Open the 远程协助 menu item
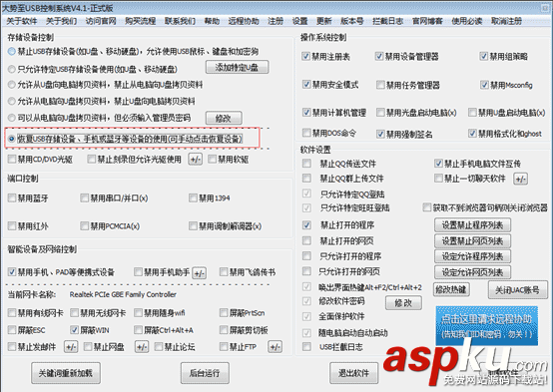Image resolution: width=553 pixels, height=392 pixels. (243, 21)
